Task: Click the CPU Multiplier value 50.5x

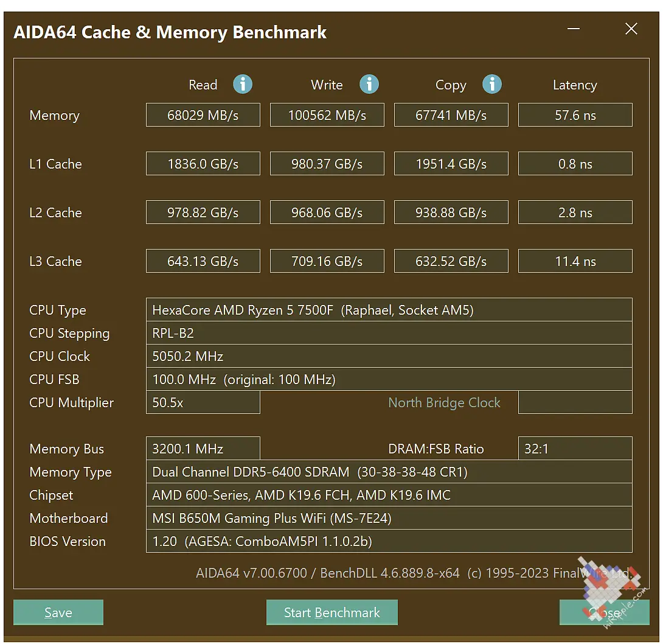Action: 203,402
